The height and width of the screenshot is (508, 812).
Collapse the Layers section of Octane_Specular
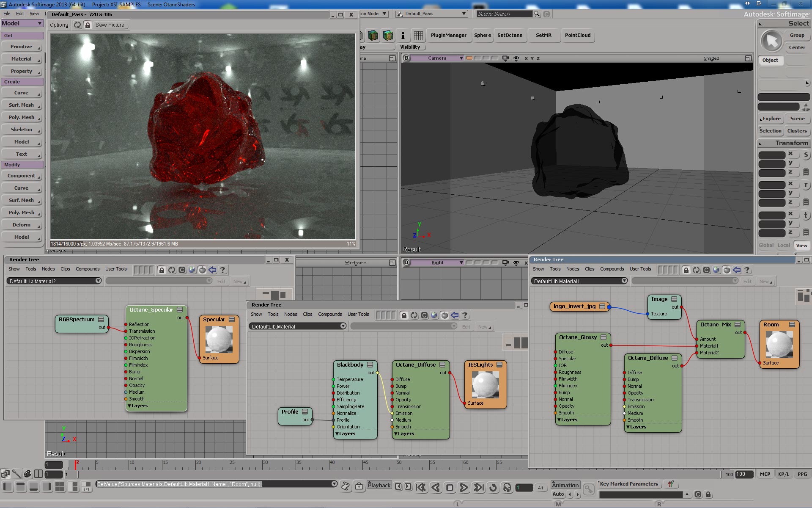coord(129,406)
